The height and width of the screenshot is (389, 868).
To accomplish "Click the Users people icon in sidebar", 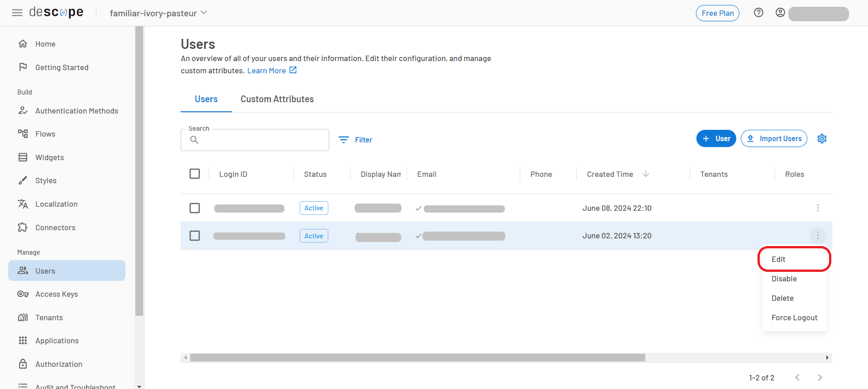I will [x=23, y=270].
